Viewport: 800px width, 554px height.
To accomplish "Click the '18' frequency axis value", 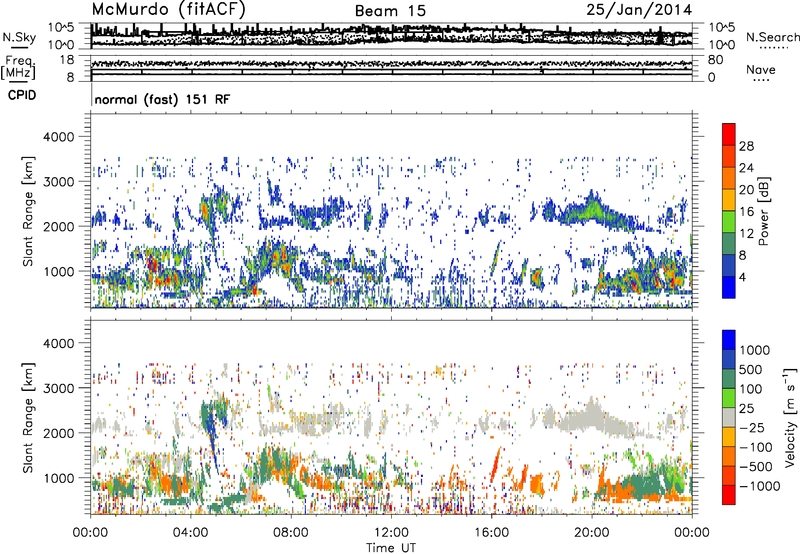I will coord(66,60).
